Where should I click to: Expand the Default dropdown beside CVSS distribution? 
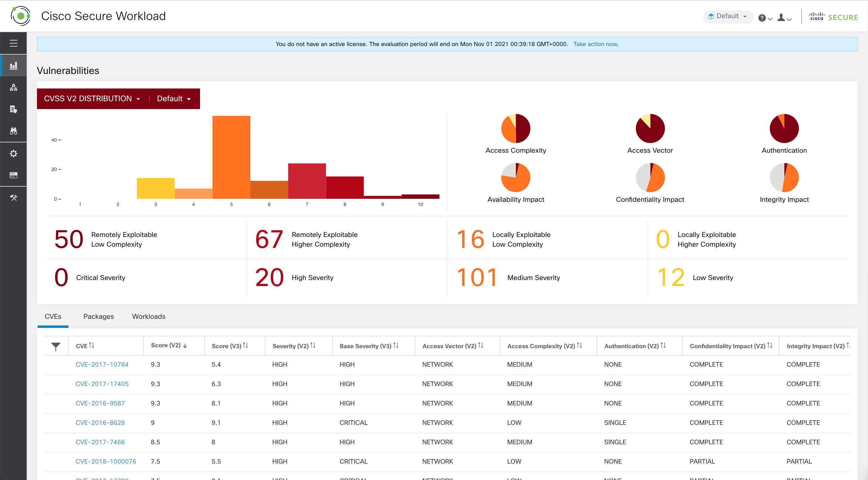click(x=174, y=99)
